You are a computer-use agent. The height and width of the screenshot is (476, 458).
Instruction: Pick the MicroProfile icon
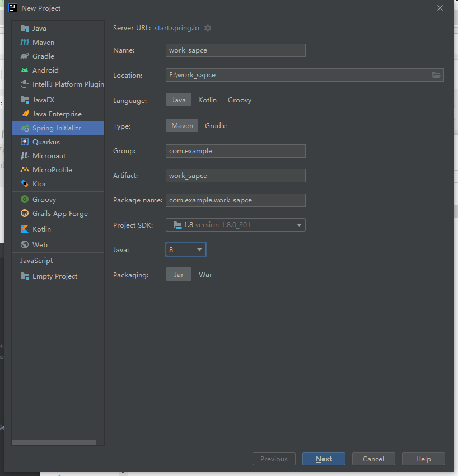25,169
